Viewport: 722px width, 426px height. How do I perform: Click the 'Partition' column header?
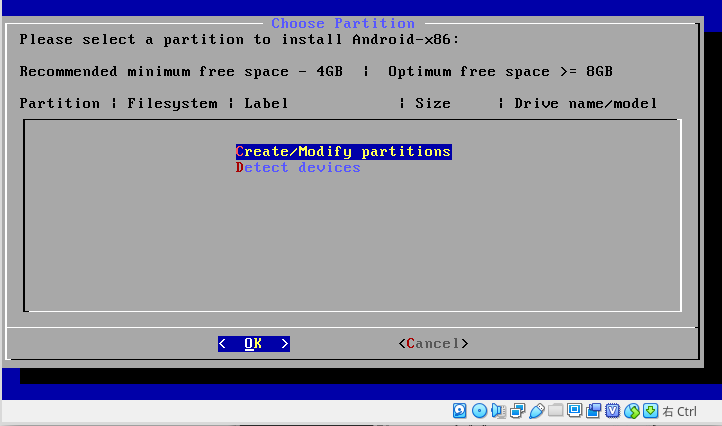(x=59, y=103)
